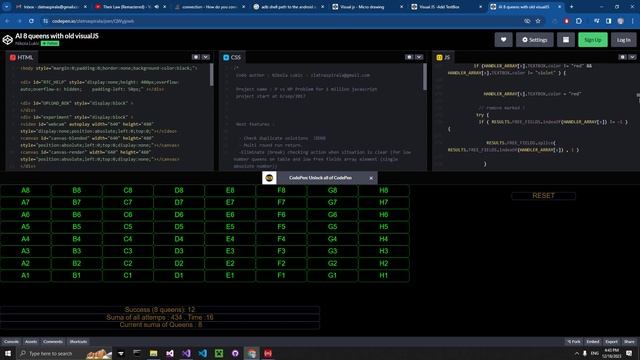Click the Unlock all of CodePen promo

[x=320, y=178]
